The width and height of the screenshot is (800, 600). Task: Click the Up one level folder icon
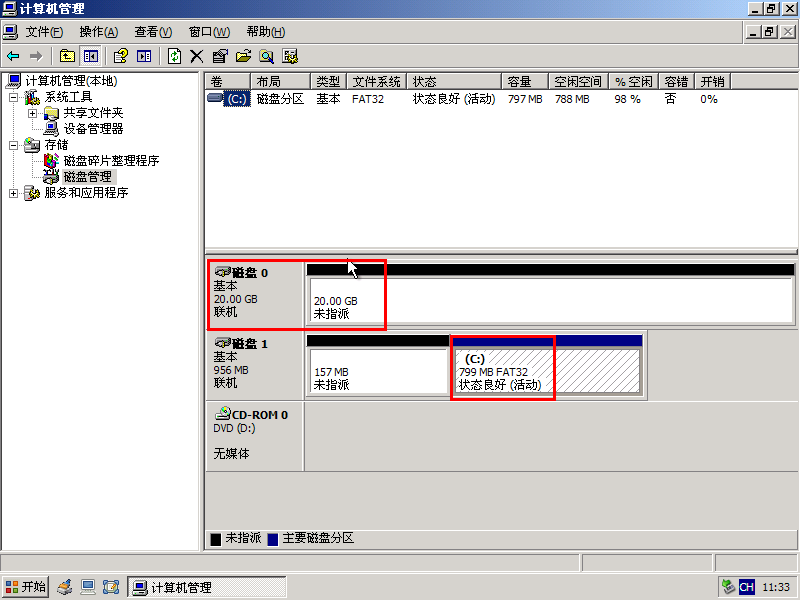tap(67, 56)
